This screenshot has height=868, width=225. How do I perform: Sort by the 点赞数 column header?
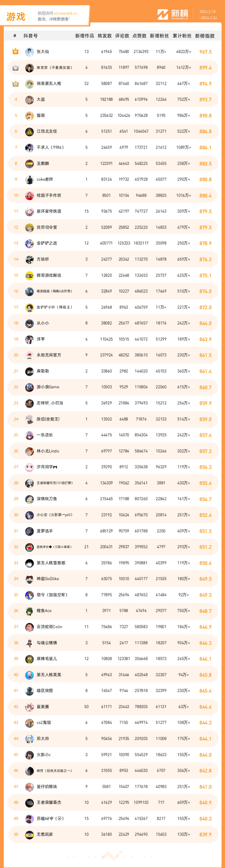pyautogui.click(x=140, y=36)
